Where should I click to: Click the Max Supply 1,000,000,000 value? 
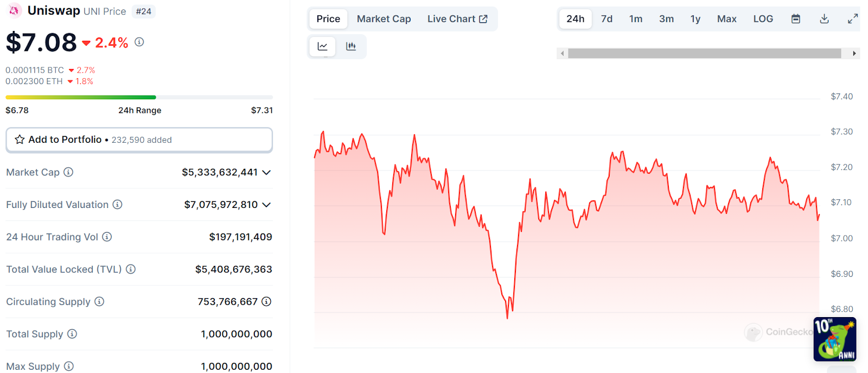(237, 366)
